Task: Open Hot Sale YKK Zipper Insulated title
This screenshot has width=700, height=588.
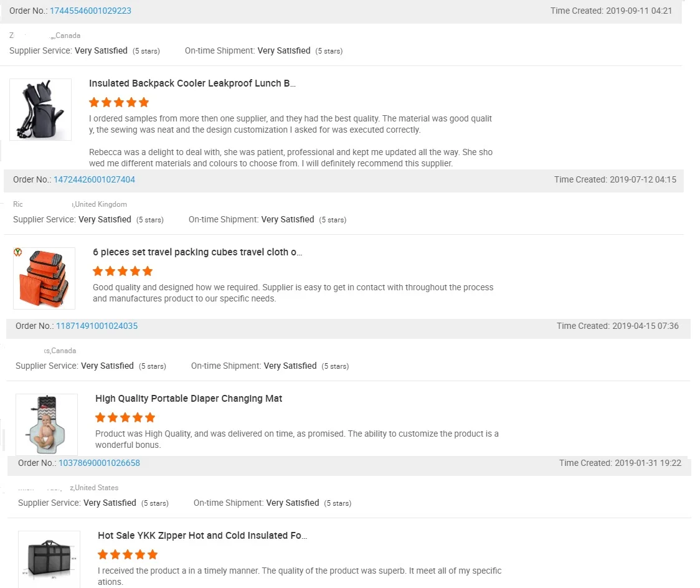Action: click(x=202, y=536)
